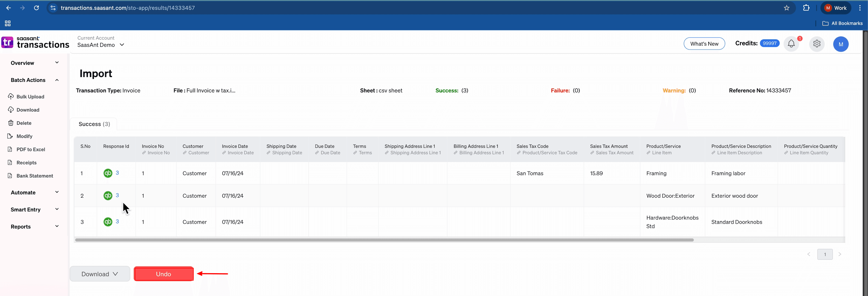Image resolution: width=868 pixels, height=296 pixels.
Task: Click the browser address bar URL
Action: (x=128, y=8)
